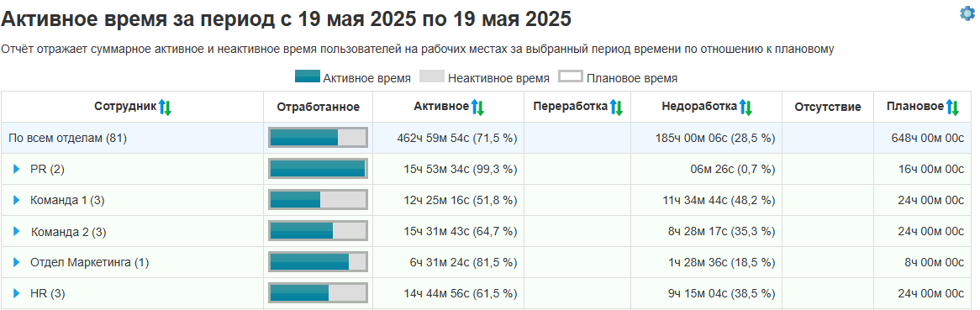
Task: Open report settings gear icon
Action: click(967, 13)
